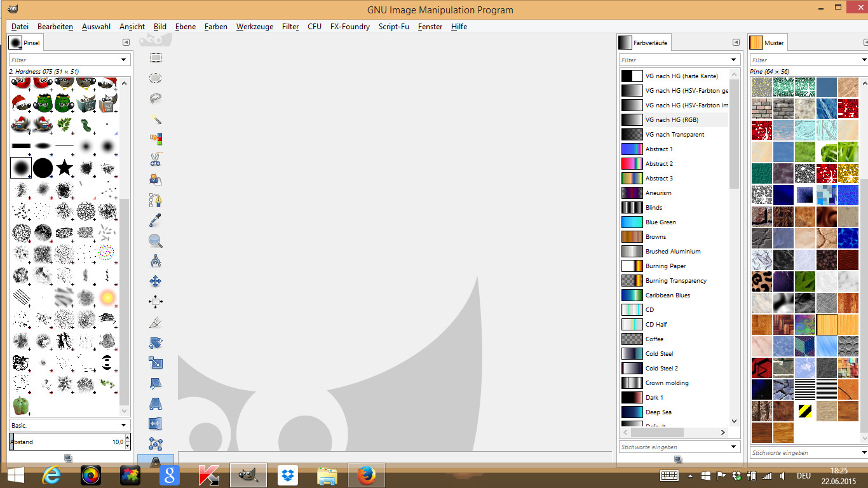The image size is (868, 488).
Task: Click the Zoom magnifier tool
Action: [156, 241]
